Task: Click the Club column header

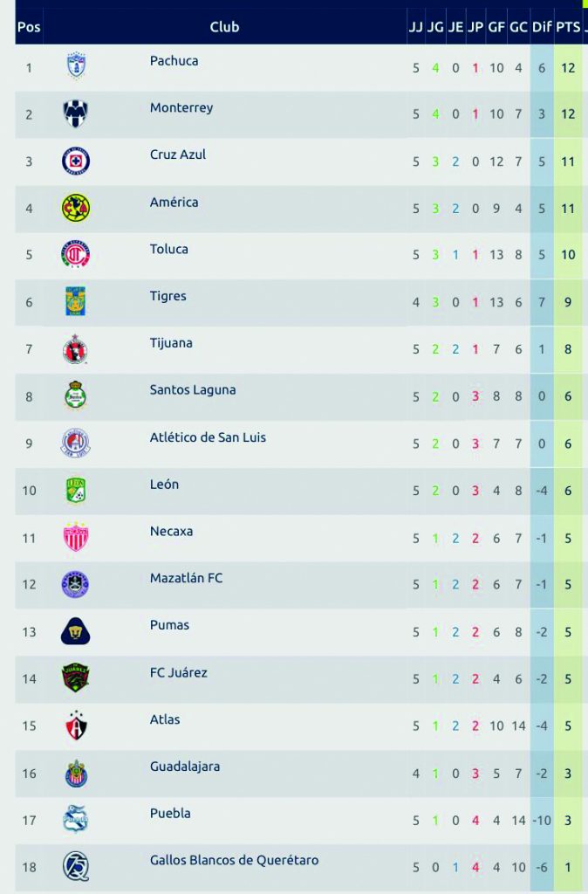Action: tap(224, 27)
